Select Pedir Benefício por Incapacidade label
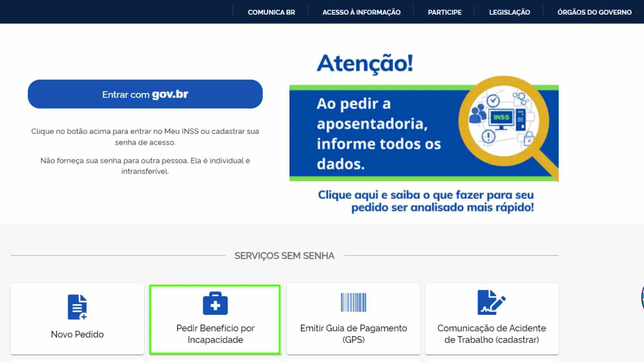The height and width of the screenshot is (362, 644). [x=215, y=334]
